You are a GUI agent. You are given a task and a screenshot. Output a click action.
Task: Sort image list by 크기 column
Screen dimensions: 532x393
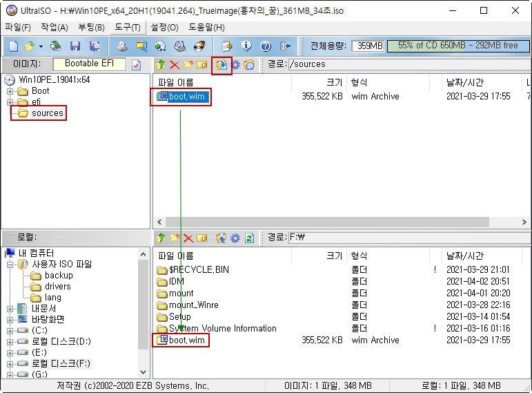319,83
